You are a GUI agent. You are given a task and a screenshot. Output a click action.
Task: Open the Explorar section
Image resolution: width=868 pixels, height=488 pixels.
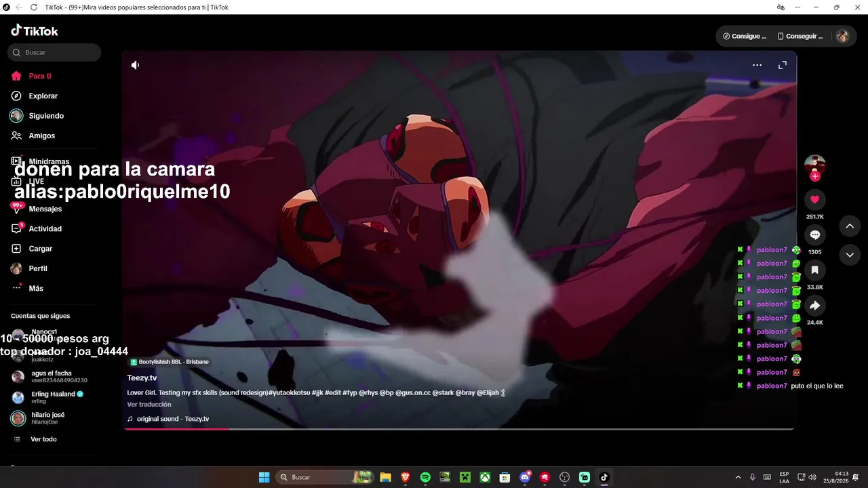pyautogui.click(x=43, y=96)
